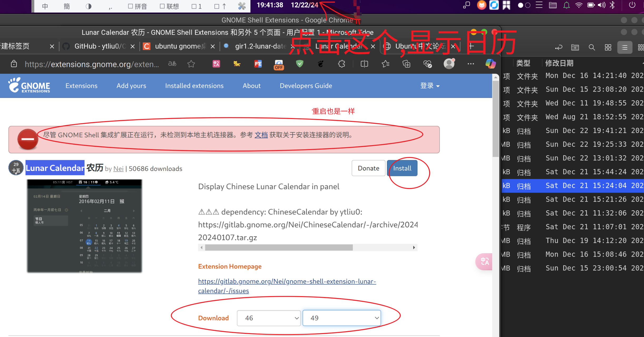
Task: Open the 文档 link in warning banner
Action: [x=261, y=135]
